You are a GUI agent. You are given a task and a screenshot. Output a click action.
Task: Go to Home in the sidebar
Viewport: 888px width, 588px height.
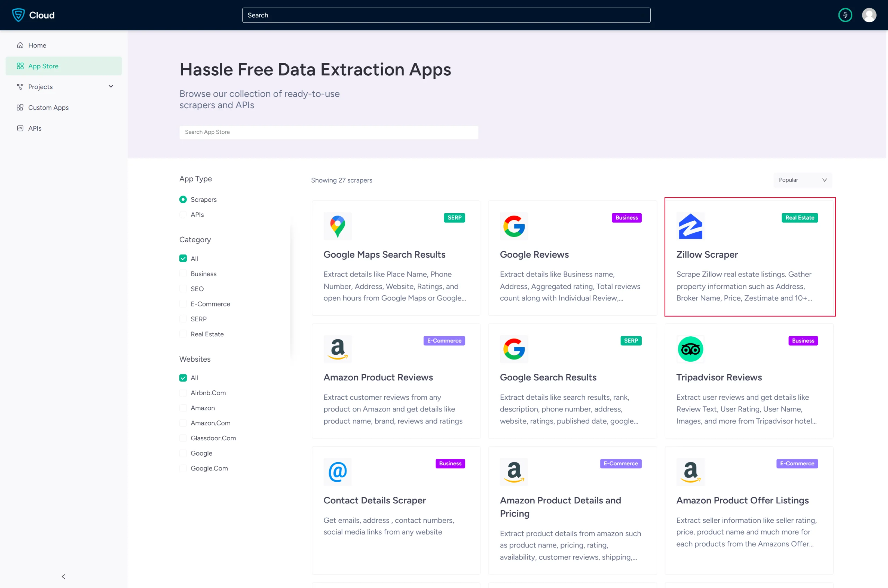[x=64, y=45]
